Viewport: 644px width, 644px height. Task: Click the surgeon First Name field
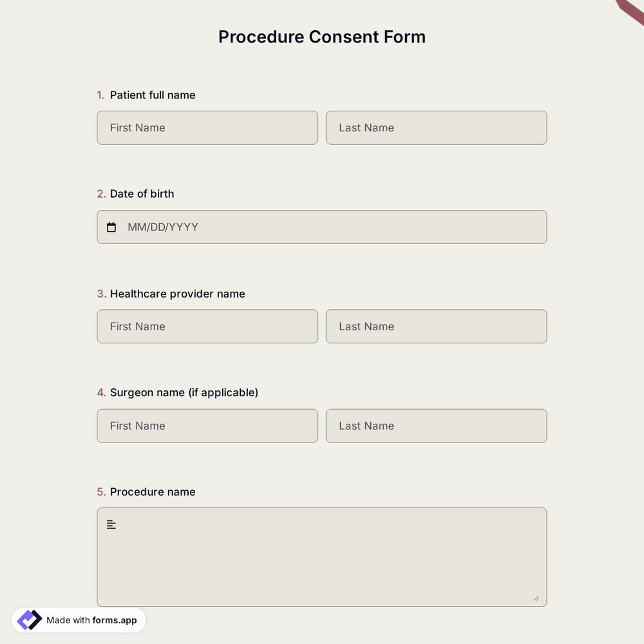207,426
